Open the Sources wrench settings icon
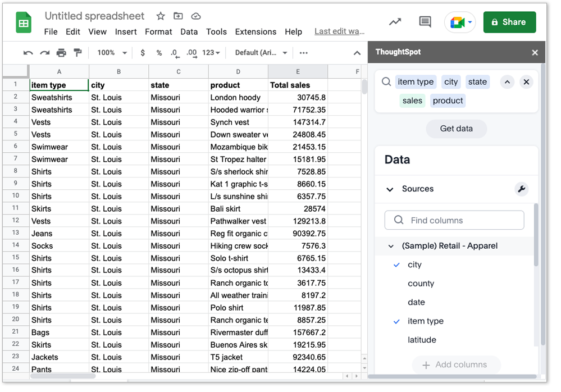561x392 pixels. (522, 189)
